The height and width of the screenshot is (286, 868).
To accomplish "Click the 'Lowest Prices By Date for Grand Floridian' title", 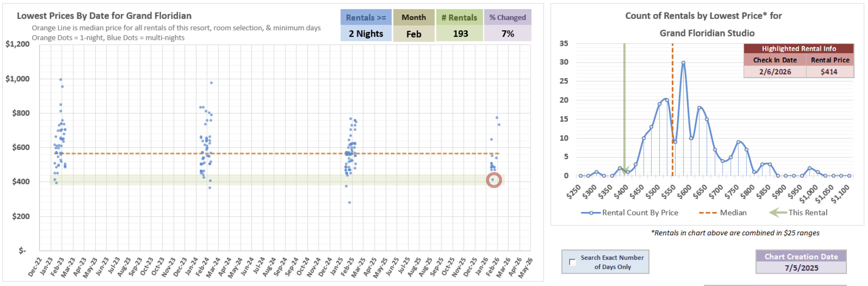I will point(104,16).
